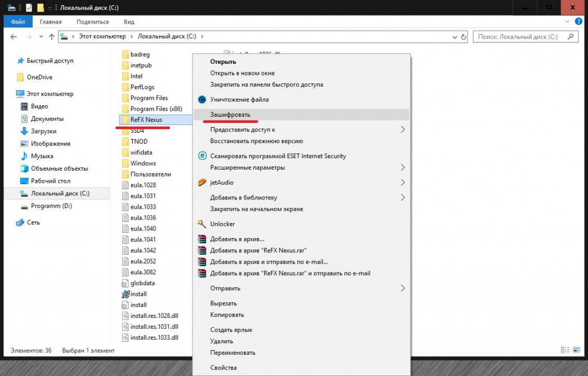The image size is (588, 376).
Task: Select Закрепить на начальном экране
Action: tap(301, 209)
